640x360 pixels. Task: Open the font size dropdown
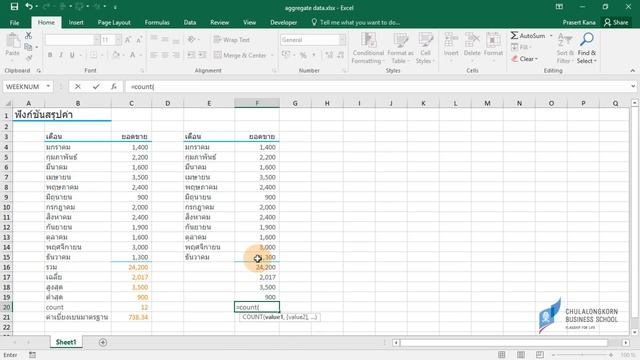click(118, 40)
